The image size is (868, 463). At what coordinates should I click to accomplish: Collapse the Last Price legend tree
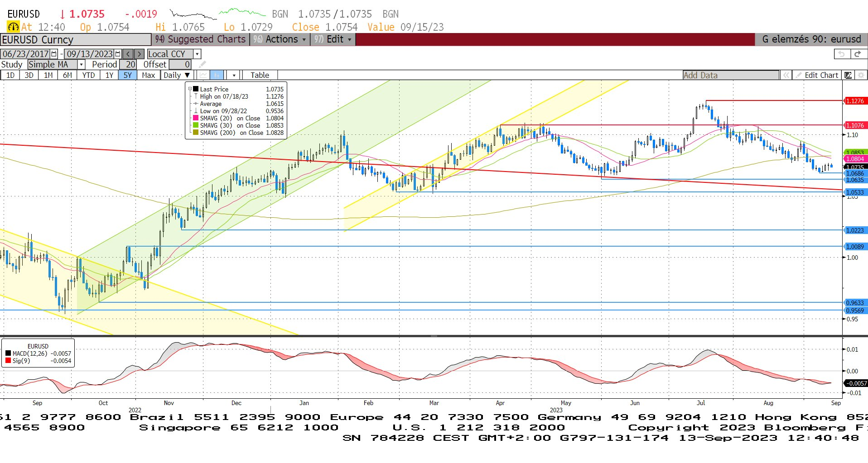[190, 89]
